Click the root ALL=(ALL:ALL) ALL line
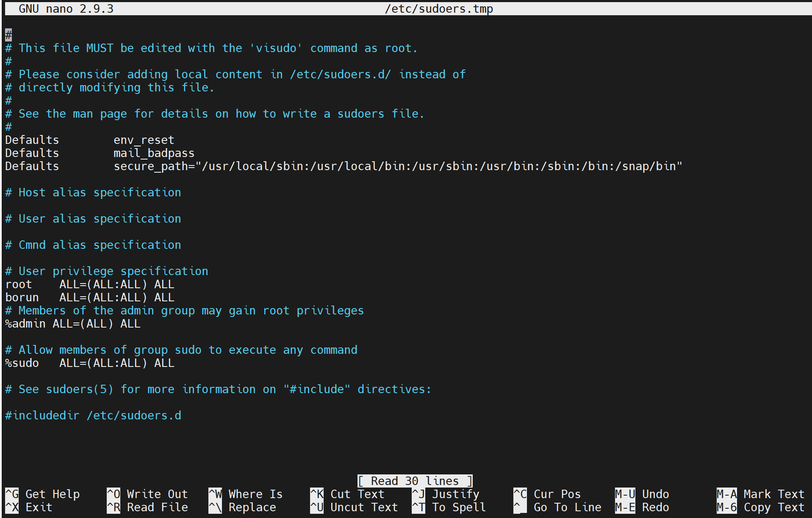 (90, 284)
